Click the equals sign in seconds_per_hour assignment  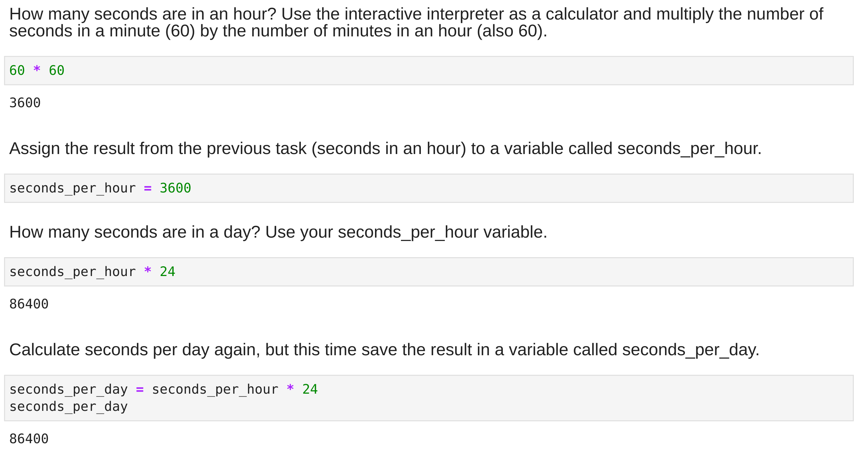(147, 188)
